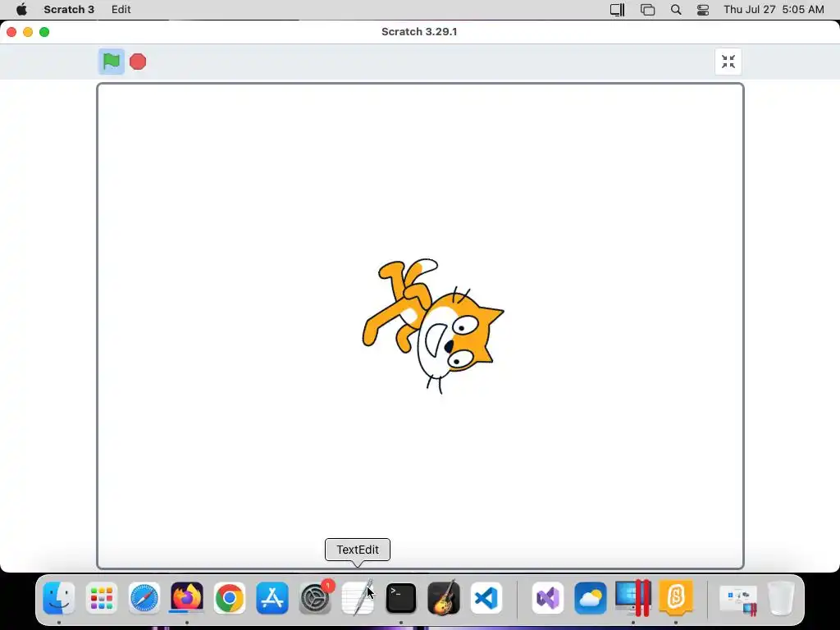Open Spotlight search in the menu bar
The image size is (840, 630).
click(x=676, y=10)
